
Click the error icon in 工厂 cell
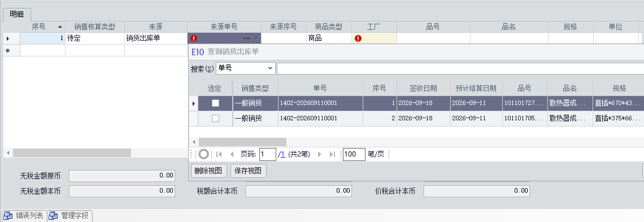pyautogui.click(x=358, y=38)
